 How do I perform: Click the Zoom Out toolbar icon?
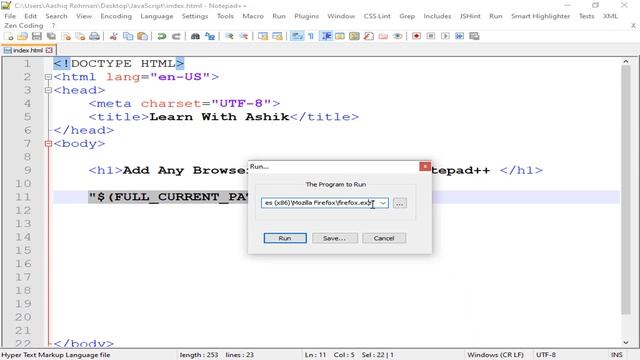tap(244, 36)
